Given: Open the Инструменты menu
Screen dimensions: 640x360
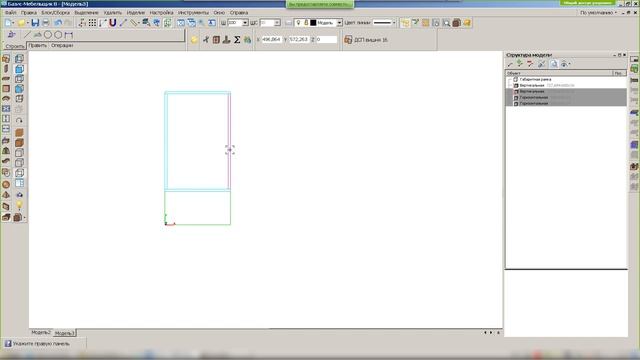Looking at the screenshot, I should [193, 13].
